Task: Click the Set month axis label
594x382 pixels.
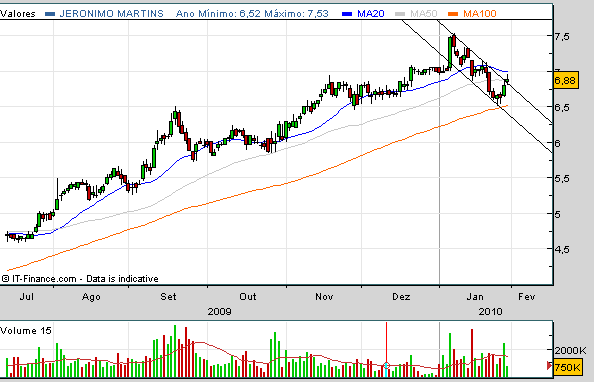Action: (168, 297)
